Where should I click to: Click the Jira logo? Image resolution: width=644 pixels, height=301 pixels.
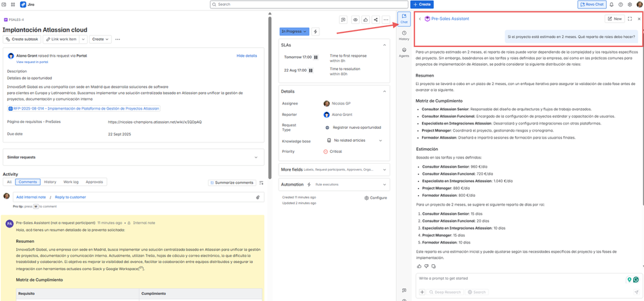point(27,5)
